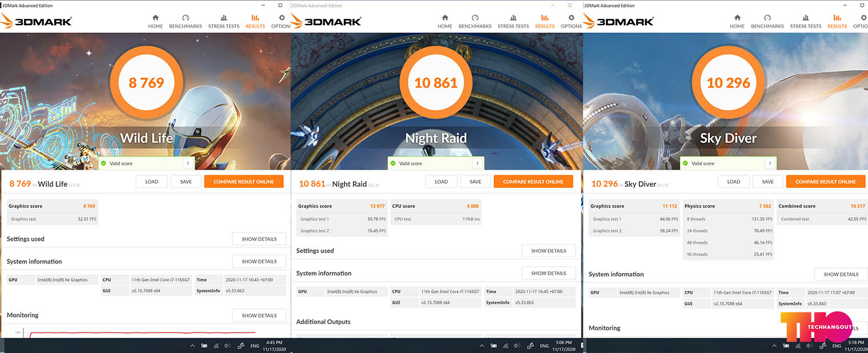Open Options gear in the Night Raid window
868x353 pixels.
[x=571, y=22]
